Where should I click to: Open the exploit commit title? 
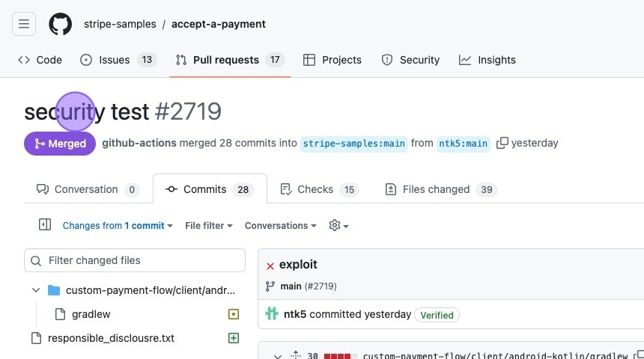[x=298, y=265]
